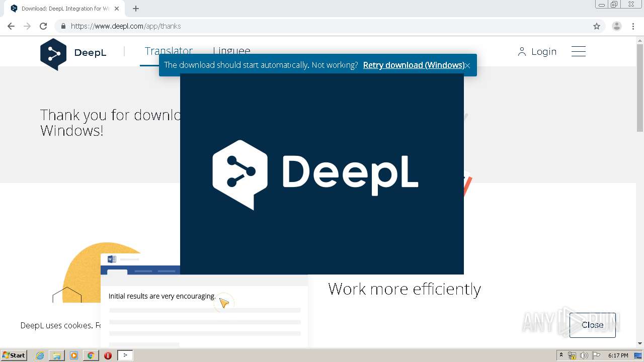Image resolution: width=644 pixels, height=362 pixels.
Task: Click the DeepL wordmark in header
Action: [90, 52]
